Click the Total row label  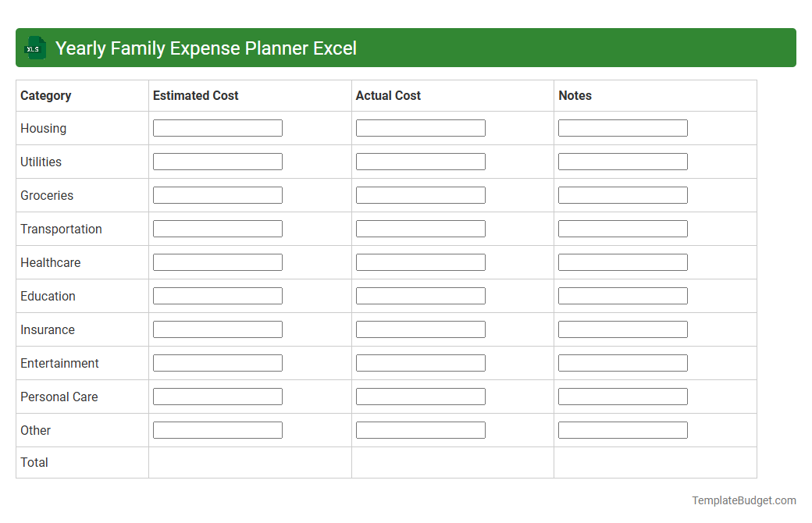pos(34,462)
